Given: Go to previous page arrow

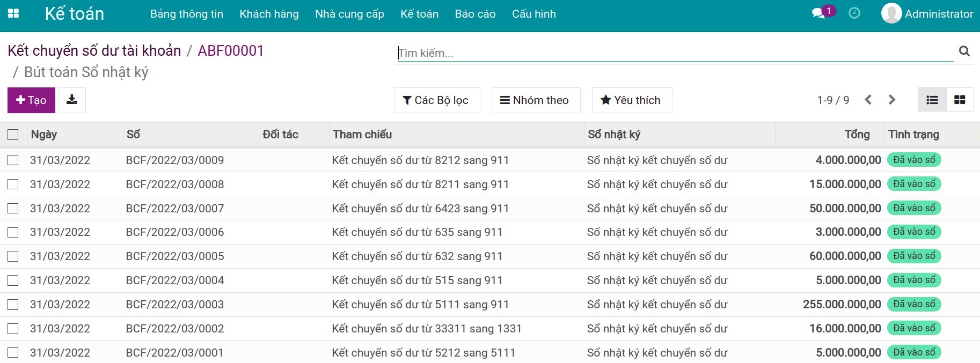Looking at the screenshot, I should tap(868, 100).
